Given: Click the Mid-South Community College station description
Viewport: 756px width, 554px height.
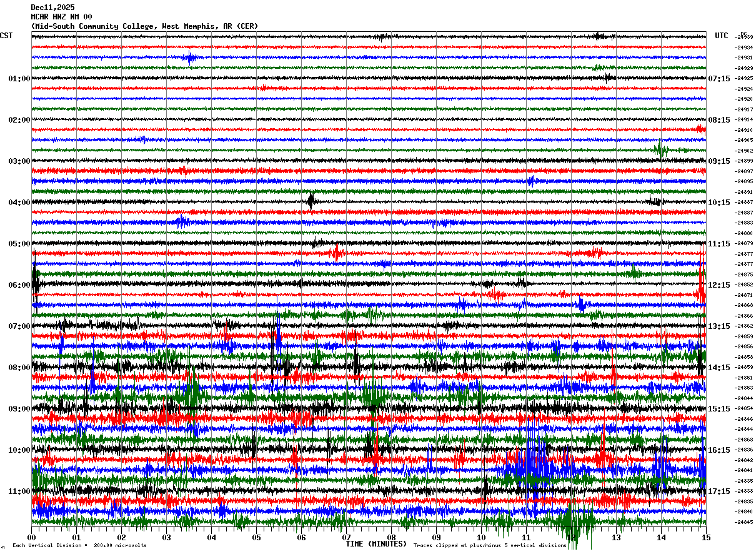Looking at the screenshot, I should (x=144, y=26).
